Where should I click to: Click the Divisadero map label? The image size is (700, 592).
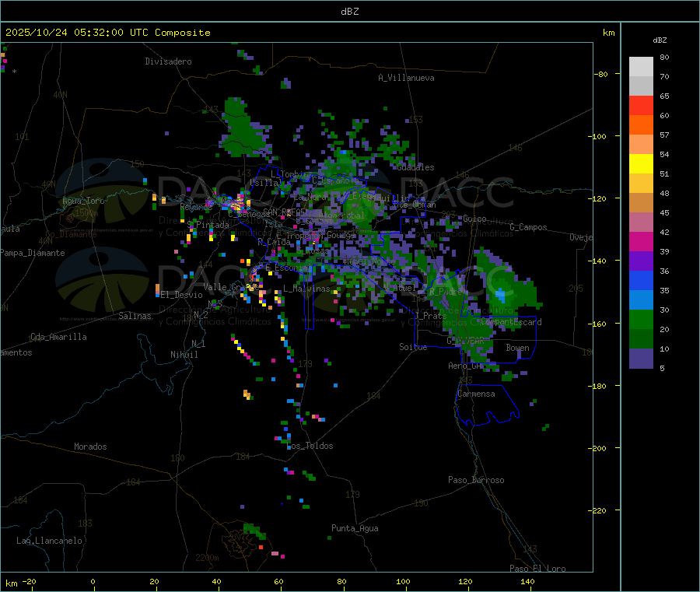pyautogui.click(x=168, y=61)
